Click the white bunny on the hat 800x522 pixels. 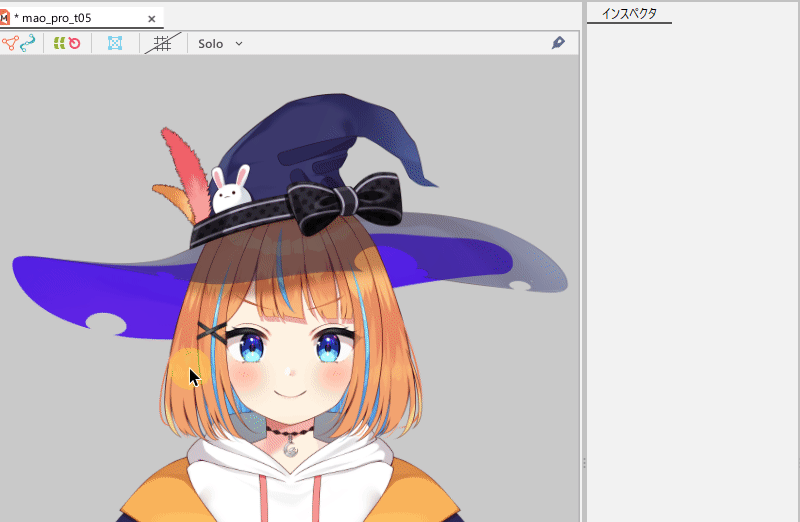pos(231,189)
